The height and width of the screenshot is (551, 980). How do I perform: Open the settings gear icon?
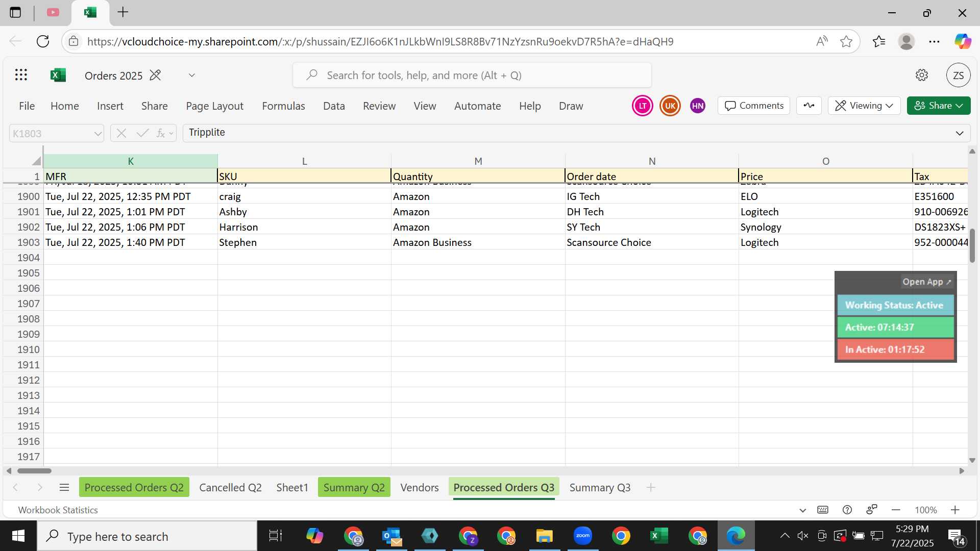point(921,76)
